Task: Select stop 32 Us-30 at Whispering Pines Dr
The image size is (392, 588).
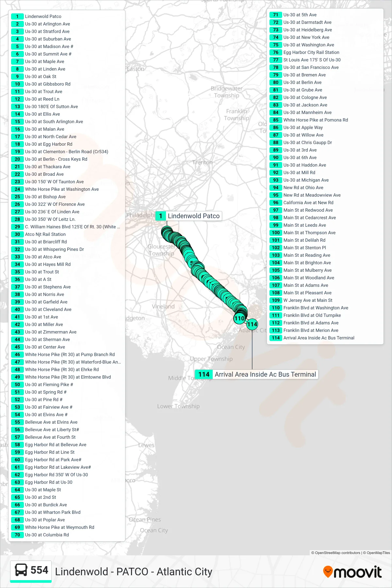Action: (48, 249)
